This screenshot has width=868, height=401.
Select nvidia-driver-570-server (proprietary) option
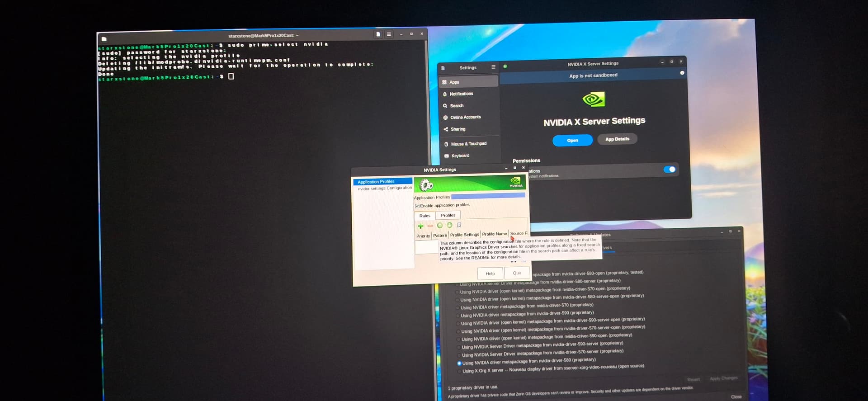[459, 355]
